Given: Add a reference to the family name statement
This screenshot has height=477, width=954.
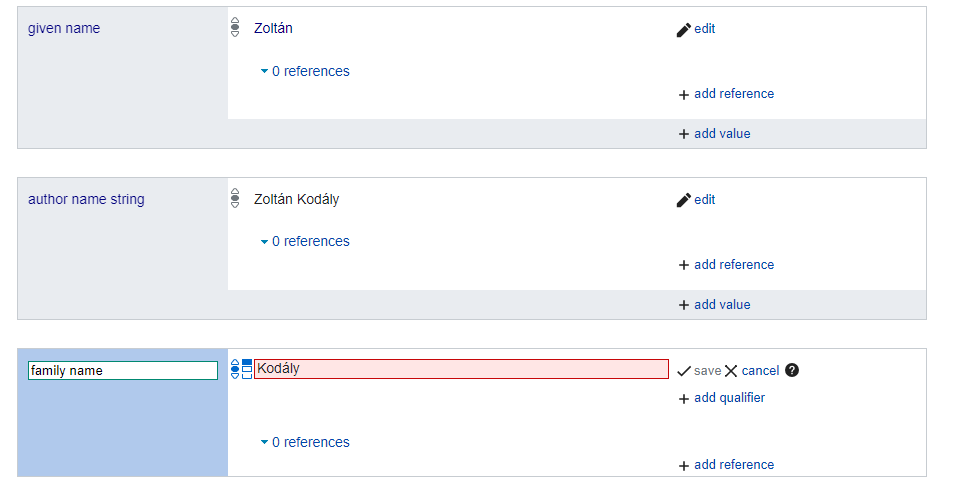Looking at the screenshot, I should (726, 465).
